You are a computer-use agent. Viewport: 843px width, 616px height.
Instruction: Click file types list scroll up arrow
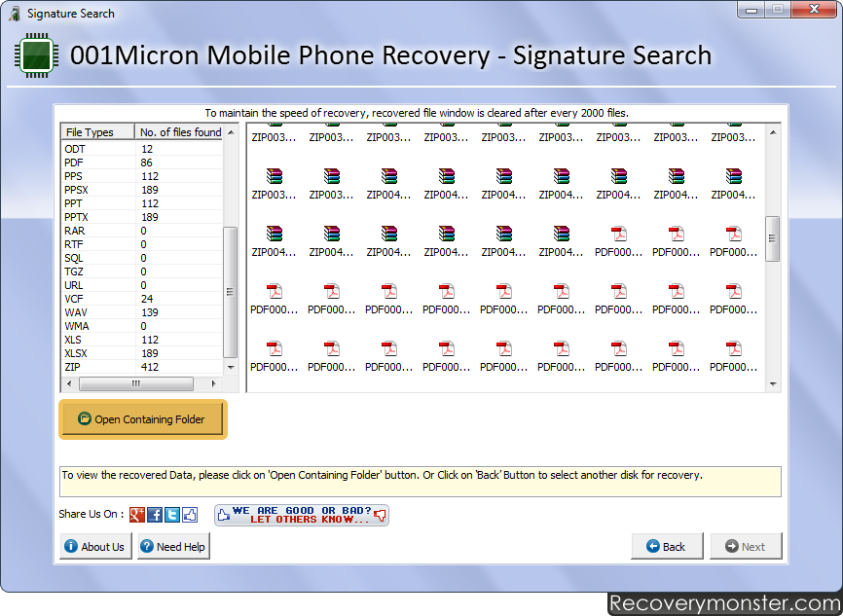[x=231, y=132]
